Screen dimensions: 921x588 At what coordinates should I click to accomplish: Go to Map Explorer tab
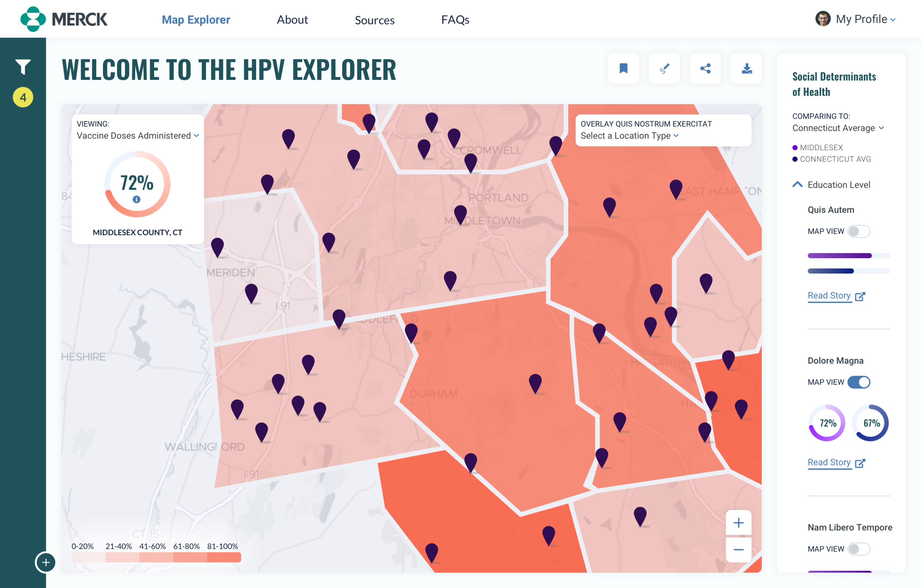click(x=196, y=20)
